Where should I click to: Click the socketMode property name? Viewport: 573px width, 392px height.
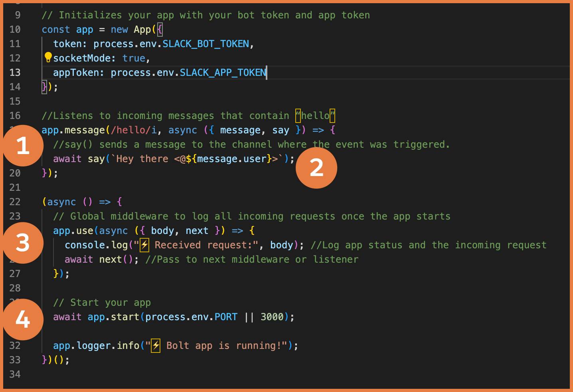[x=82, y=58]
